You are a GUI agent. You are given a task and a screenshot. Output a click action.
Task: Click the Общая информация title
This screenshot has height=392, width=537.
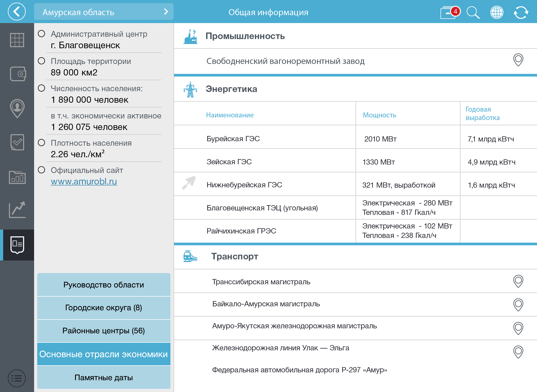point(268,12)
